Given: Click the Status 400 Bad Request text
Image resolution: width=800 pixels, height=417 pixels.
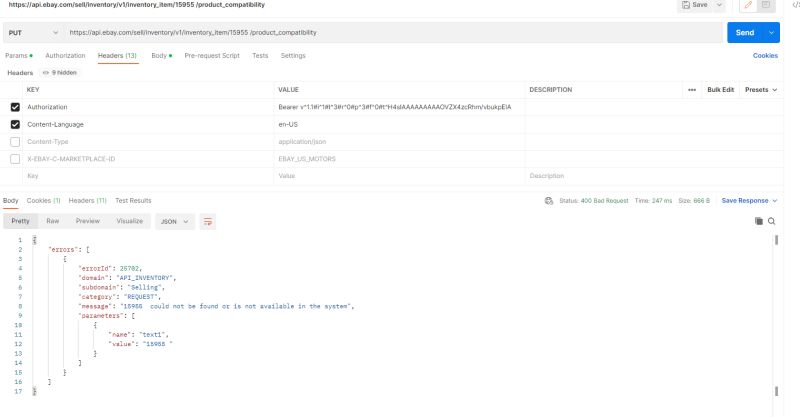Looking at the screenshot, I should tap(593, 201).
